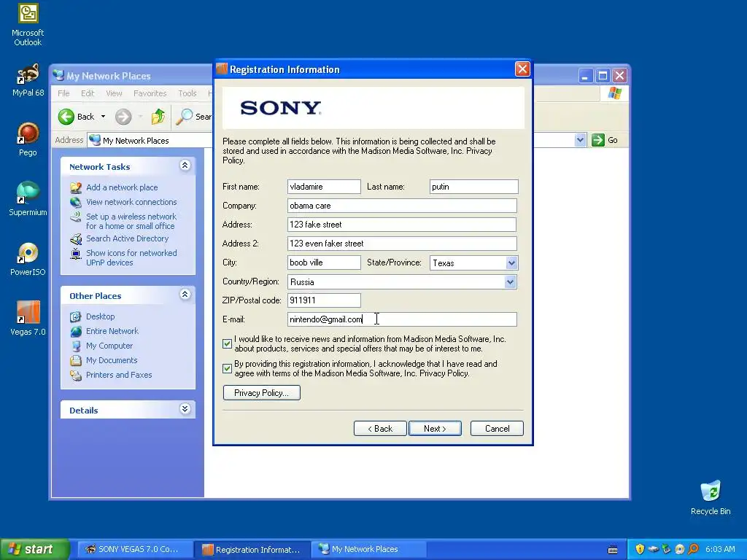Screen dimensions: 747x560
Task: Click the Privacy Policy... button
Action: pos(262,393)
